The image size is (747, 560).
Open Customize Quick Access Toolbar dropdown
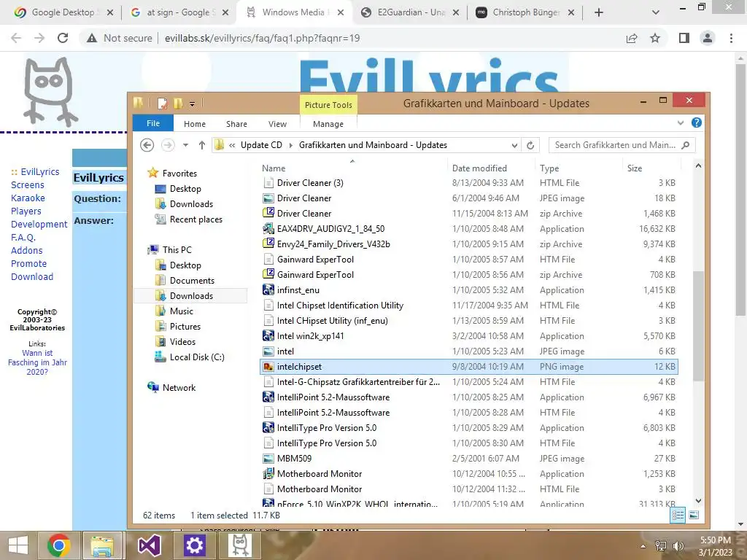(192, 104)
